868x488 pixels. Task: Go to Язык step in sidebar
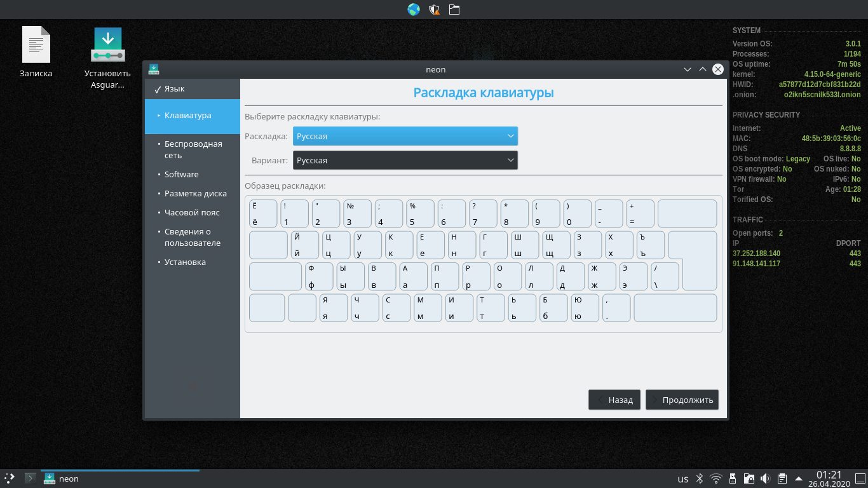[x=193, y=89]
